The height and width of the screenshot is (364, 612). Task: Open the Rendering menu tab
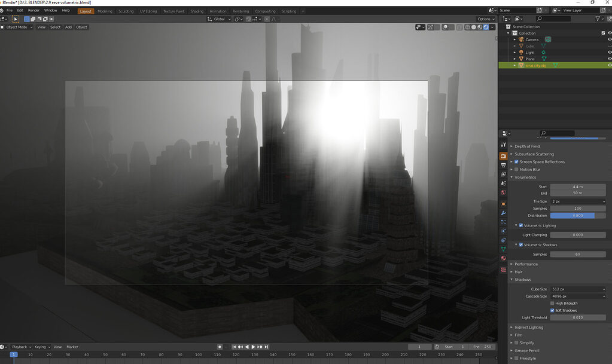[241, 11]
